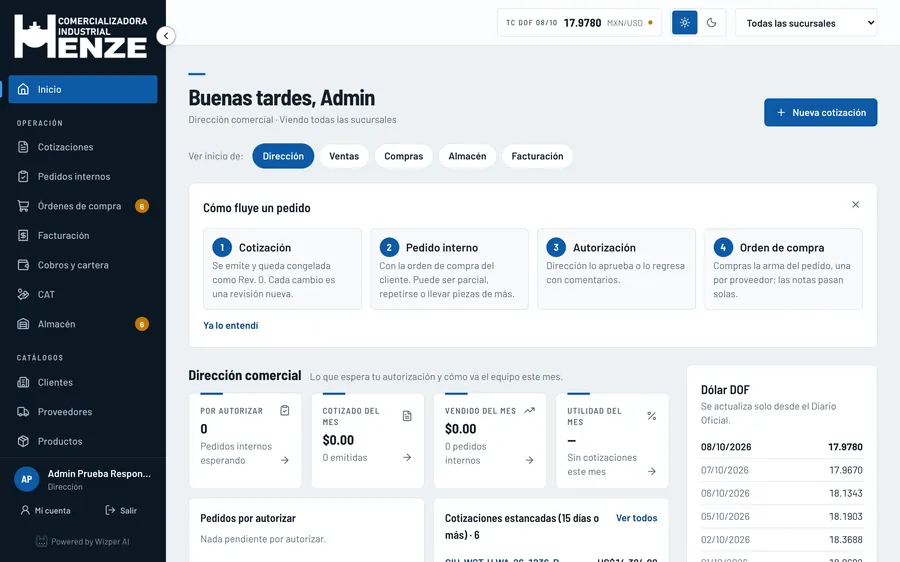
Task: Click the Dólar DOF heading
Action: [725, 390]
